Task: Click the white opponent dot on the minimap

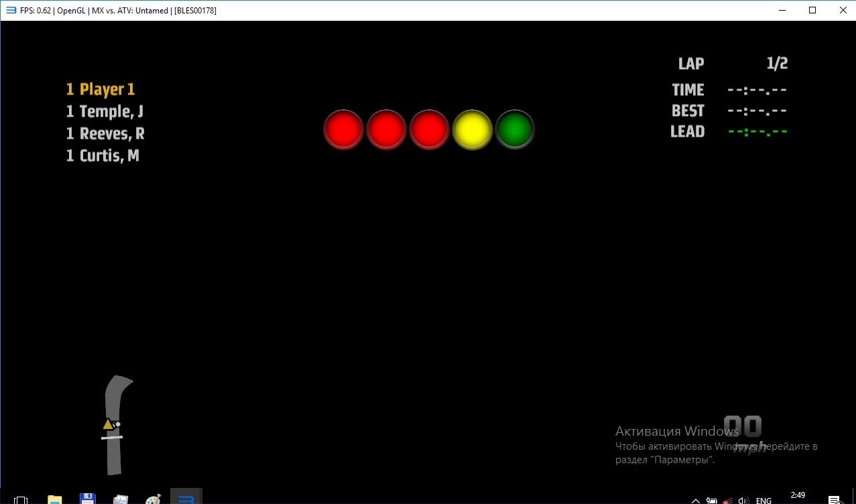Action: [117, 424]
